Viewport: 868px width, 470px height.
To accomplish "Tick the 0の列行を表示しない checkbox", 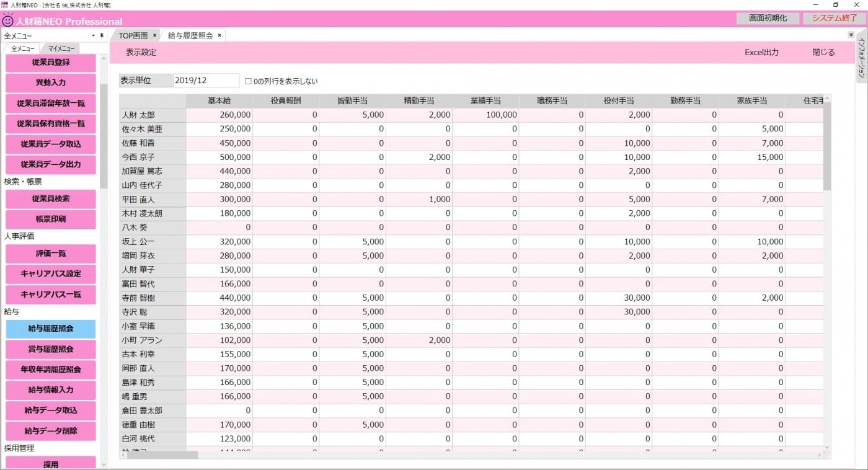I will pos(248,81).
